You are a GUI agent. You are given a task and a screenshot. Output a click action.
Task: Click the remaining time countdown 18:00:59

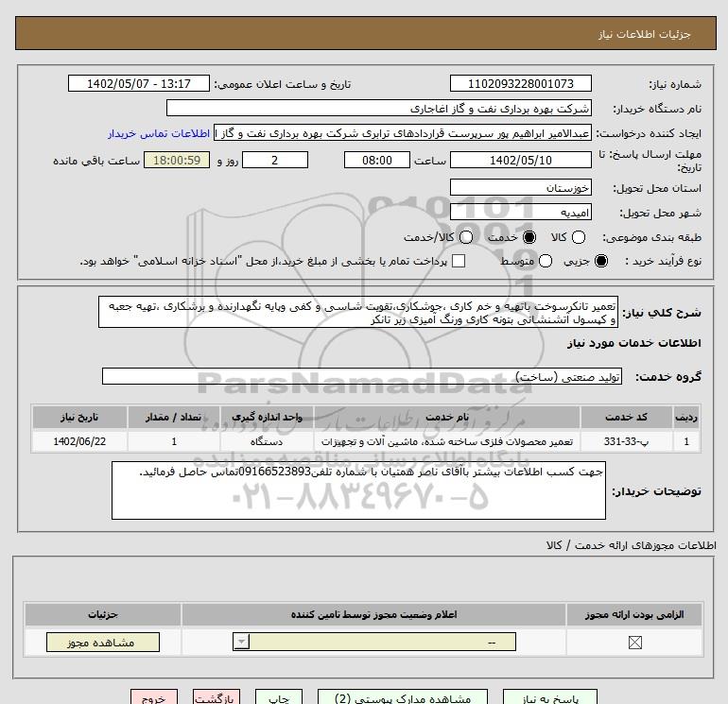(177, 161)
